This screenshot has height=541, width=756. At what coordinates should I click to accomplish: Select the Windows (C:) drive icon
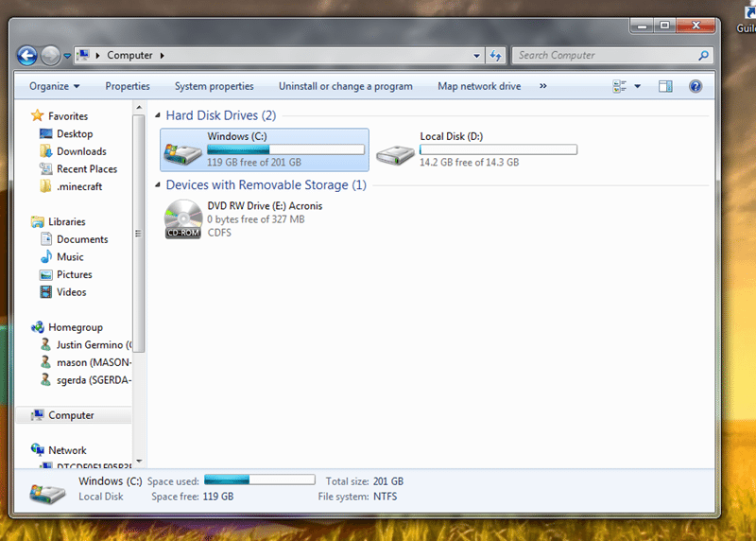[182, 153]
